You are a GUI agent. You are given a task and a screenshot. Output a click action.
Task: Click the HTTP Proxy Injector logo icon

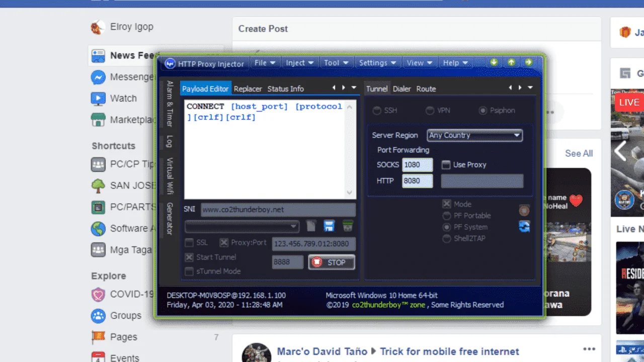[170, 63]
